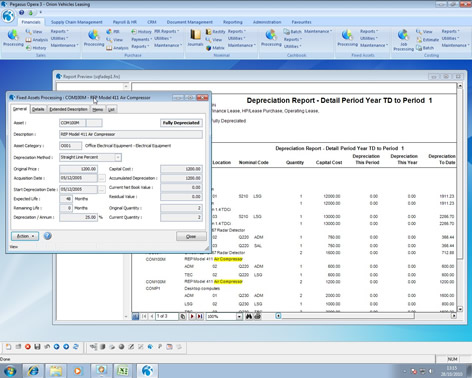Screen dimensions: 472x378
Task: Open the Costing Batch icon
Action: pos(419,48)
